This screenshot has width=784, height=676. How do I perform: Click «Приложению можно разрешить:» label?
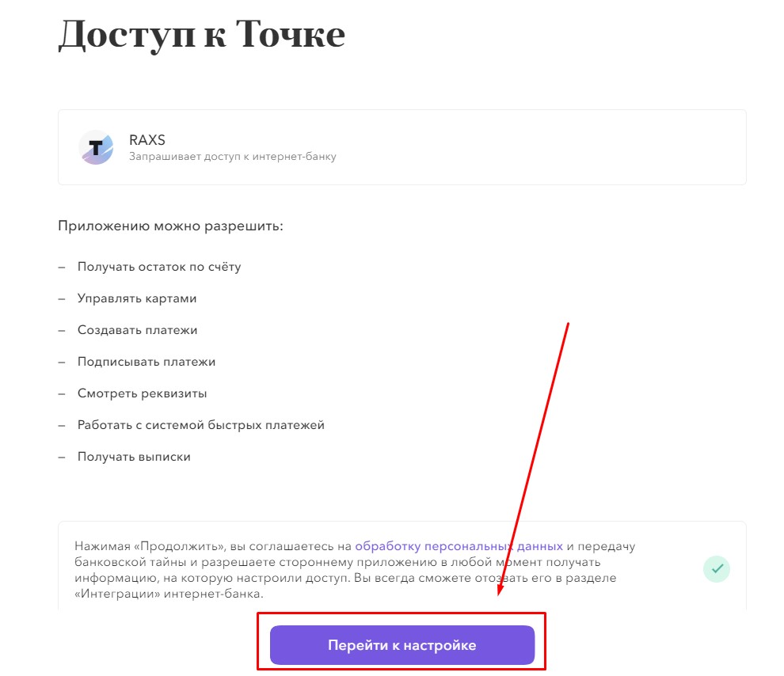pyautogui.click(x=170, y=226)
